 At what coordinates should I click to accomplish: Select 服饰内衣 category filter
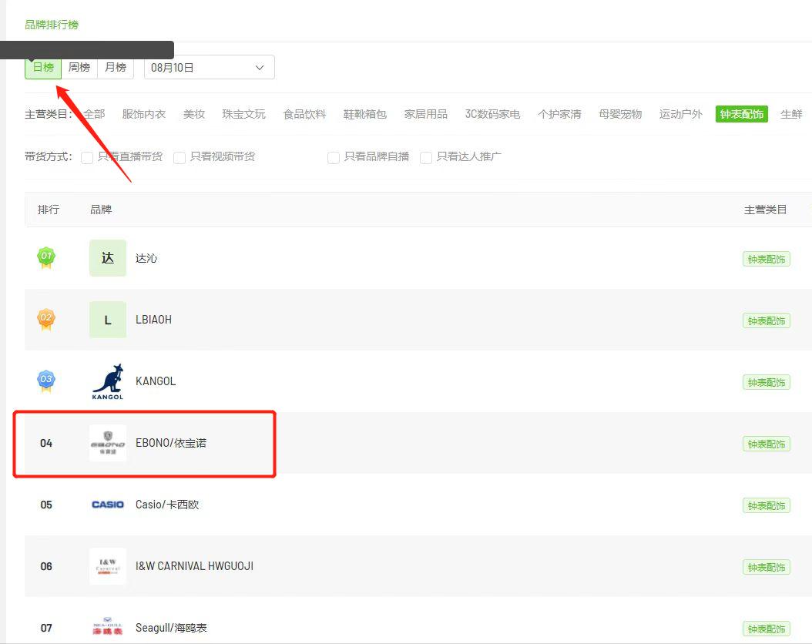tap(144, 114)
